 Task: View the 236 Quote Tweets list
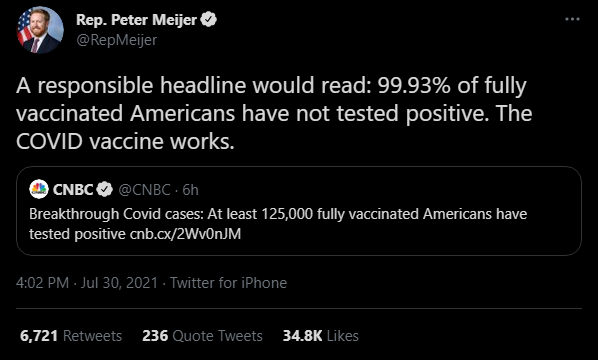203,336
